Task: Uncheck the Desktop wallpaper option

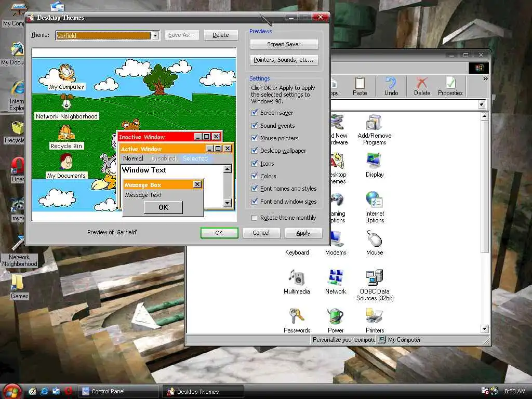Action: pos(254,150)
